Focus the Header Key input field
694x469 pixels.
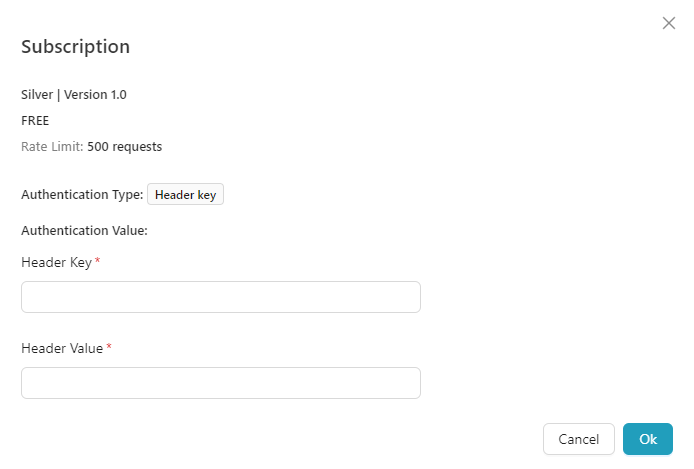(220, 297)
